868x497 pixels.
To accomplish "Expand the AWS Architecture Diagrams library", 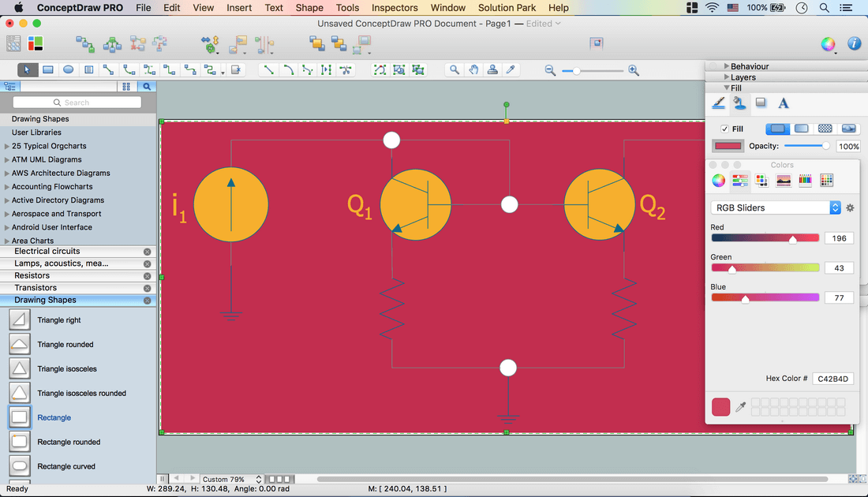I will [x=61, y=173].
